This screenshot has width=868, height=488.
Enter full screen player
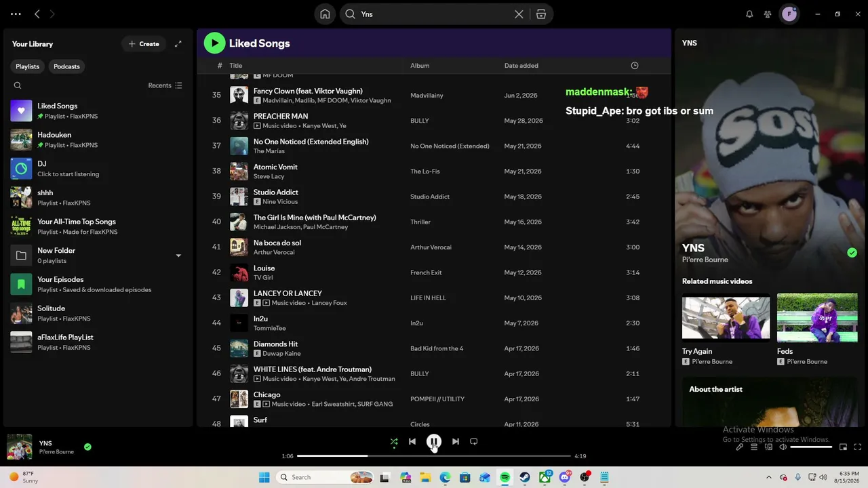point(858,447)
